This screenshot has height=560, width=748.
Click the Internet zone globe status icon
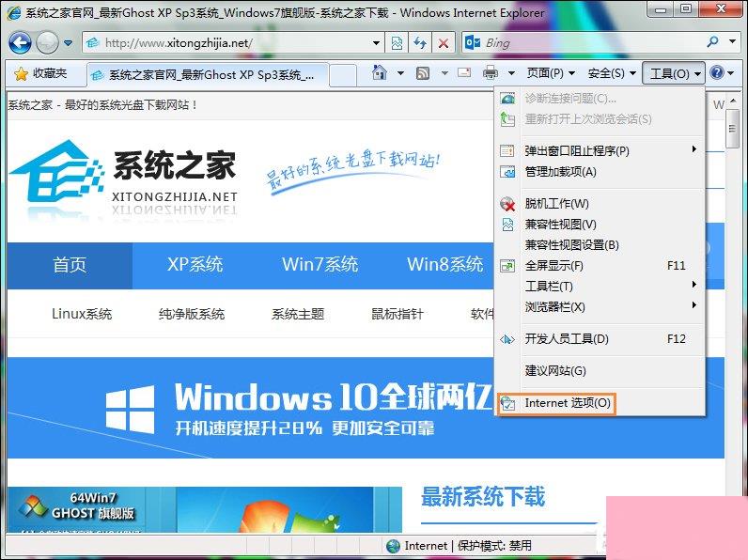tap(393, 546)
